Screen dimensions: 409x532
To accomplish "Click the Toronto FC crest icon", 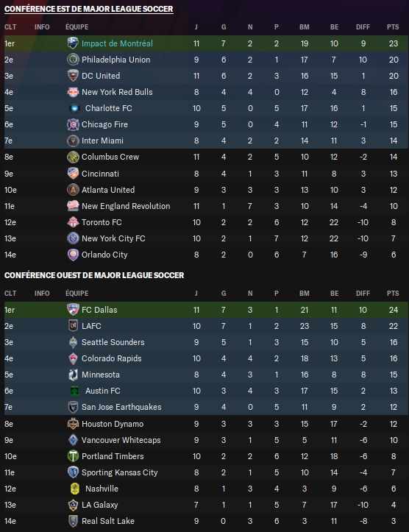I will click(x=73, y=222).
